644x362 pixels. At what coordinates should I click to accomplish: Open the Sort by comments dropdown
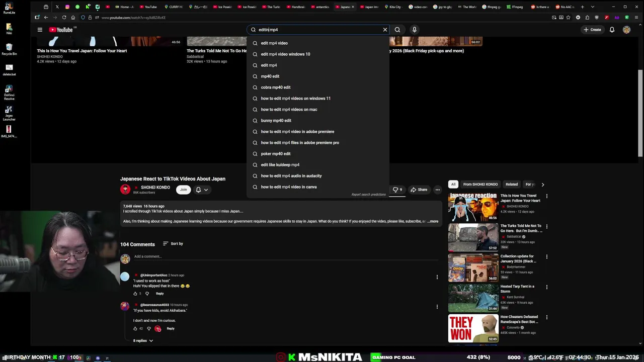(173, 244)
